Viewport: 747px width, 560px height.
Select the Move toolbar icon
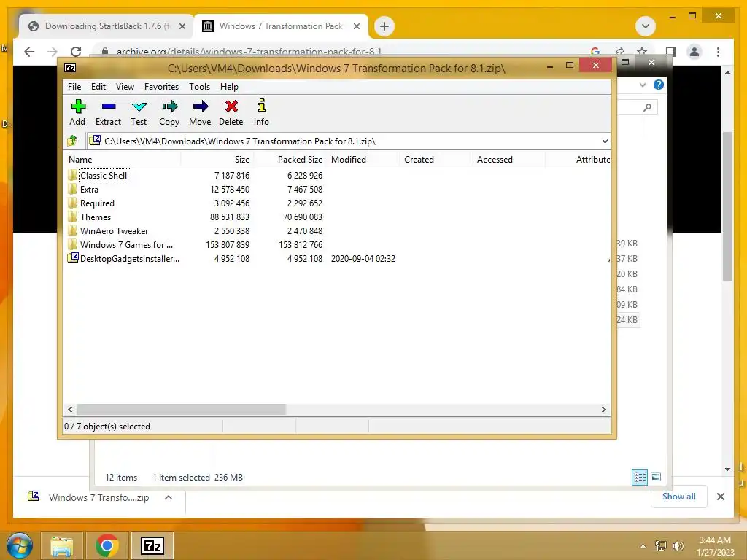click(x=200, y=112)
